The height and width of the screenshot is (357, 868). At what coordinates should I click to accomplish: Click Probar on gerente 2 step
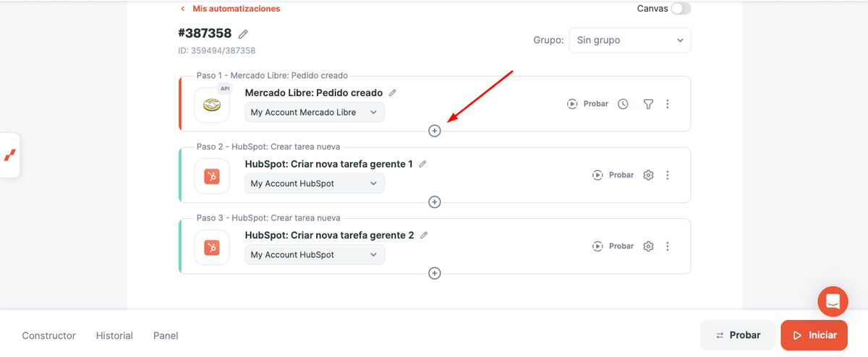tap(613, 246)
